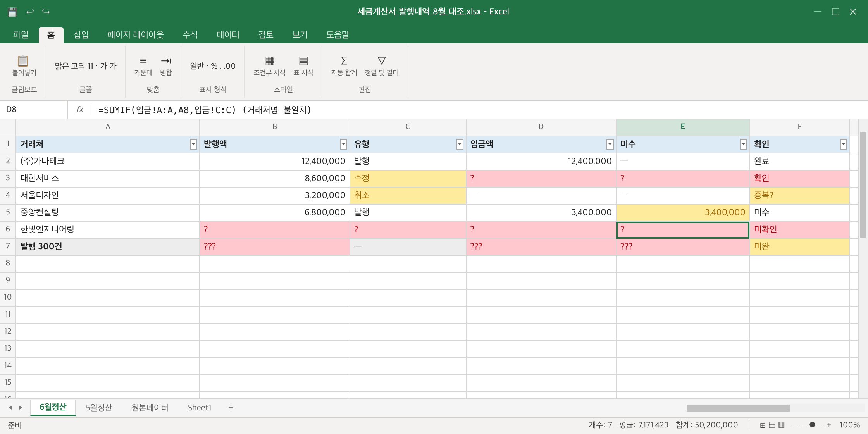
Task: Click the 100% zoom level
Action: pyautogui.click(x=850, y=425)
